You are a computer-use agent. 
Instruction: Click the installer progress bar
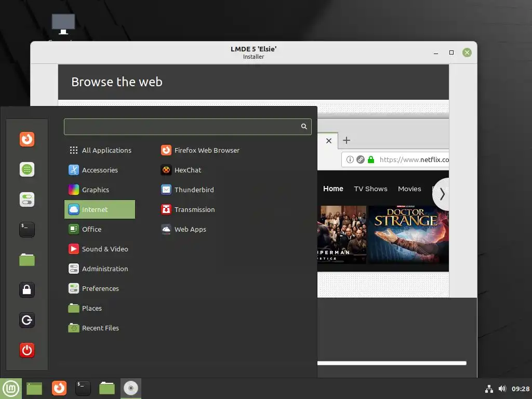(392, 363)
